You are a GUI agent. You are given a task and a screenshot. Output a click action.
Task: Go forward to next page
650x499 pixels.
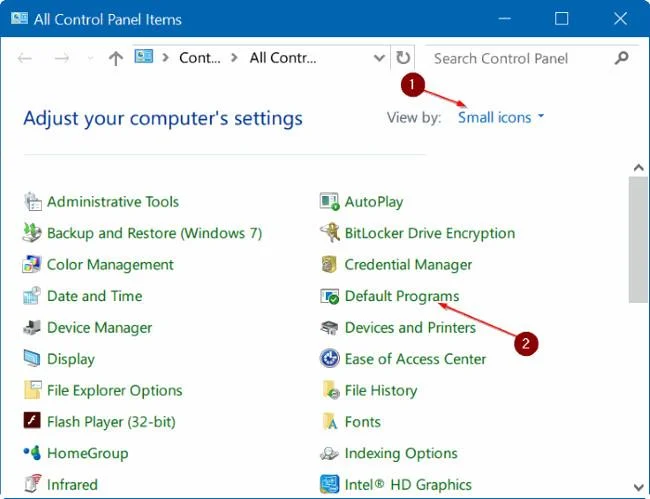tap(62, 58)
